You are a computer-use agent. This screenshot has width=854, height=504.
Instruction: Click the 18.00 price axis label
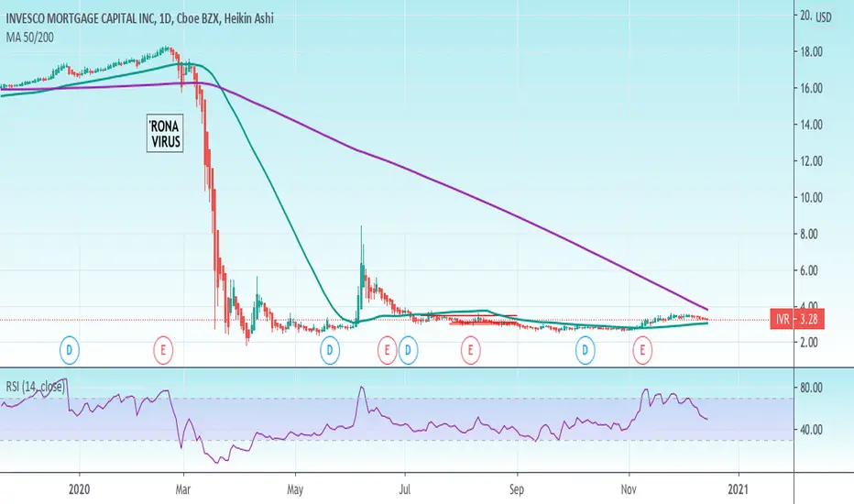click(x=811, y=51)
